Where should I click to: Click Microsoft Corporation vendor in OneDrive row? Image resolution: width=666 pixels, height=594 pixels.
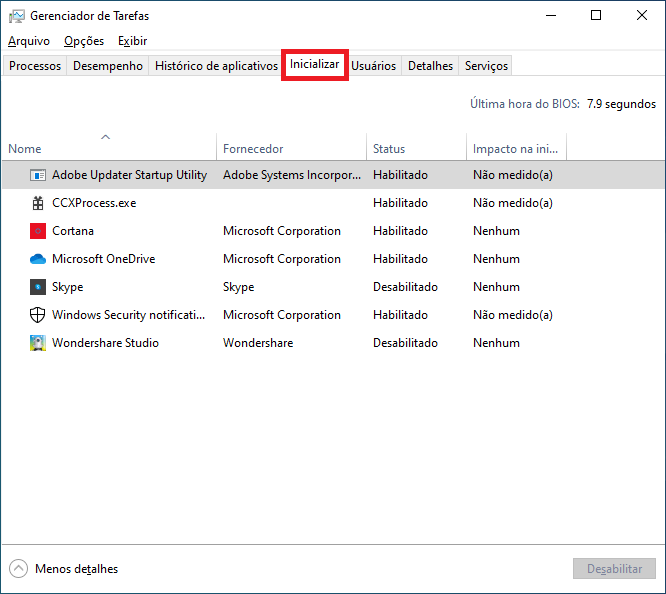click(x=282, y=259)
